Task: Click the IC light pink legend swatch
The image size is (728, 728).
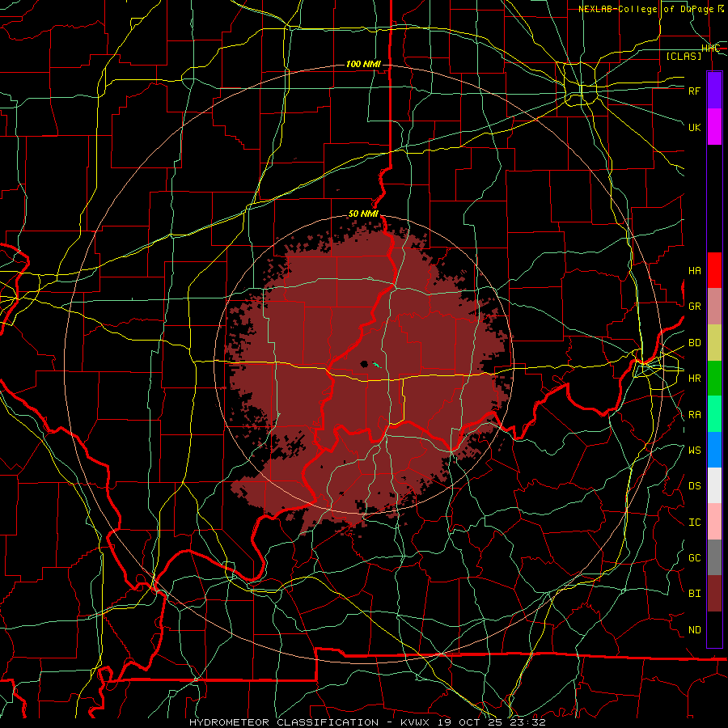Action: [x=714, y=522]
